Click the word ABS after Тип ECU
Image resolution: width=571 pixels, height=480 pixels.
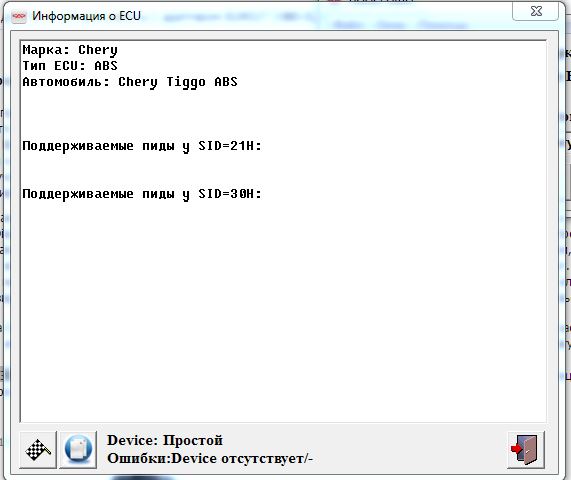(106, 66)
